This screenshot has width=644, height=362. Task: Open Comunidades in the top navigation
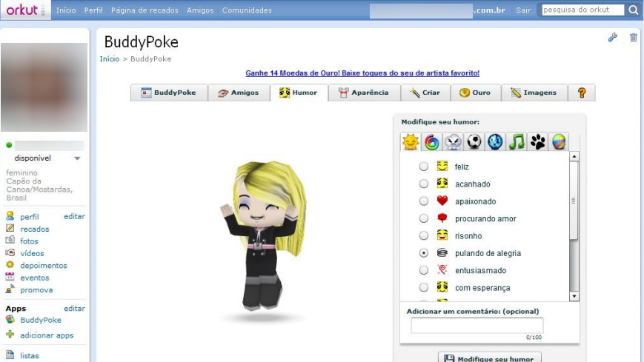click(247, 10)
